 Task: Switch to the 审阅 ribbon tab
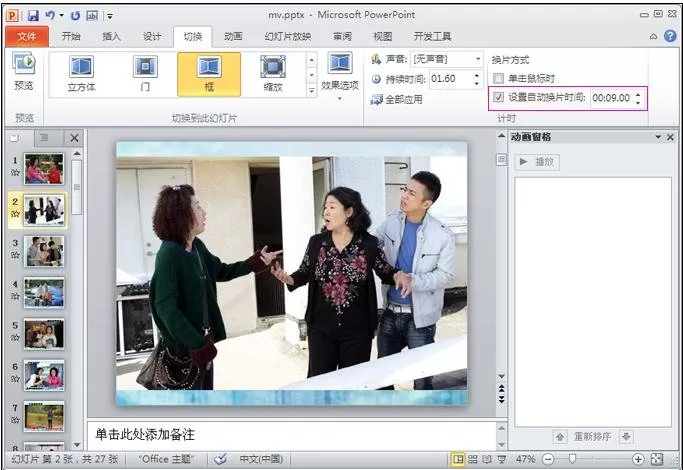(342, 37)
